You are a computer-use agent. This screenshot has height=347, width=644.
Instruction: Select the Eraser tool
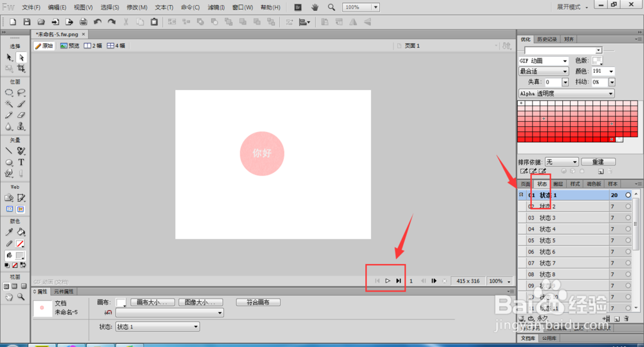coord(21,115)
